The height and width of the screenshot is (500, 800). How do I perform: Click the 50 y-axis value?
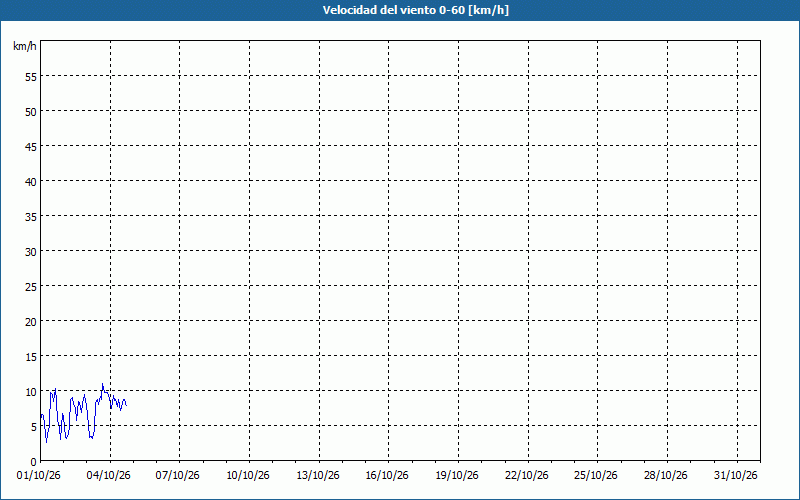[31, 112]
